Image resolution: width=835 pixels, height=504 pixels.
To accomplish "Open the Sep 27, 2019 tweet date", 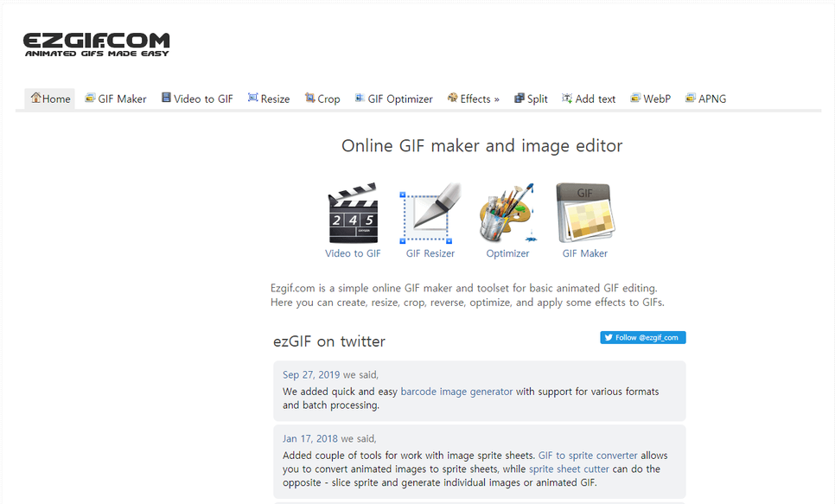I will pos(311,375).
